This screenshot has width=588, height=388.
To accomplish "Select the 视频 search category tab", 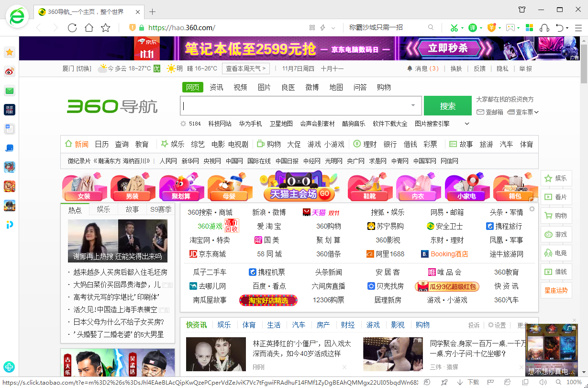I will [x=240, y=87].
